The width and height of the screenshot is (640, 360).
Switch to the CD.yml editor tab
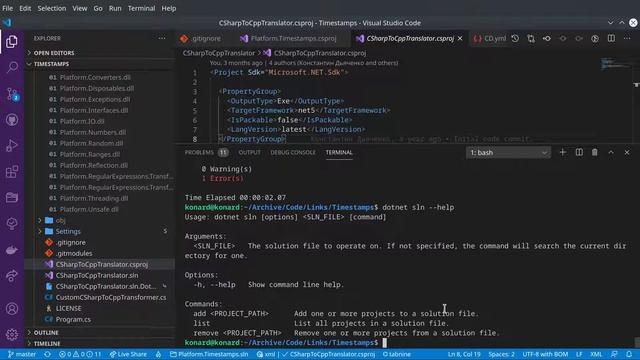(x=490, y=38)
